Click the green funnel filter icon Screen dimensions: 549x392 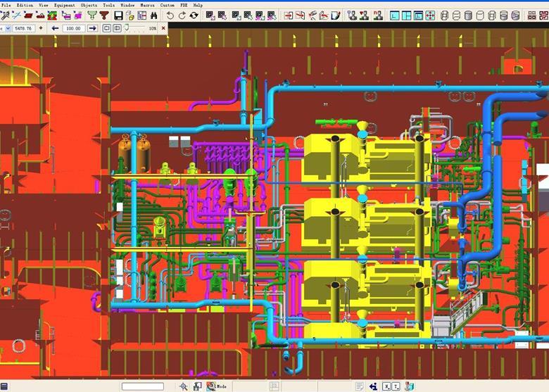pyautogui.click(x=93, y=15)
